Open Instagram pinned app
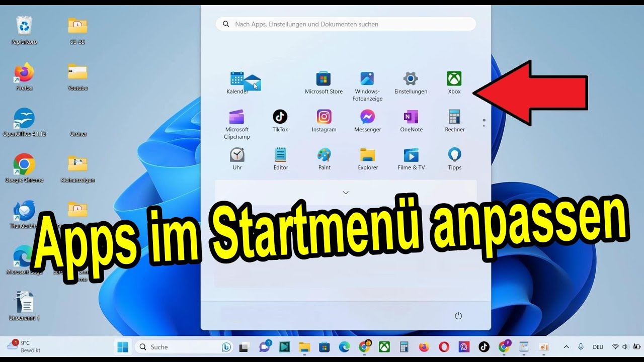 point(324,121)
